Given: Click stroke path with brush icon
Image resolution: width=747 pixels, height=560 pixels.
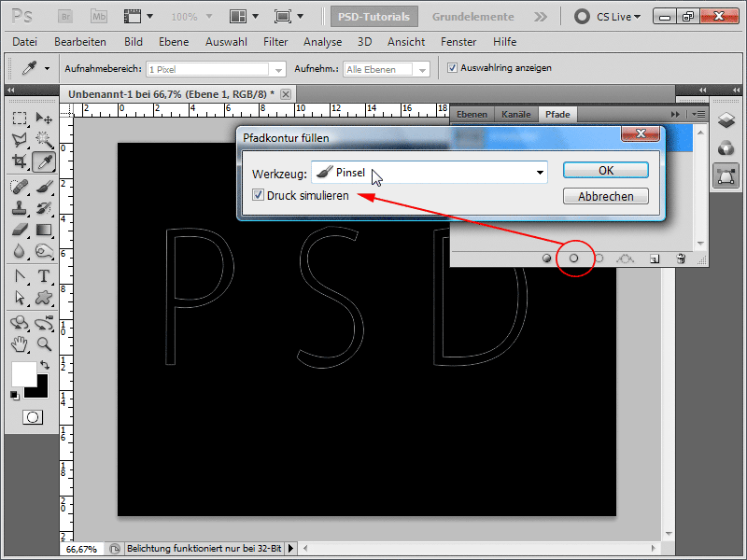Looking at the screenshot, I should (x=573, y=259).
